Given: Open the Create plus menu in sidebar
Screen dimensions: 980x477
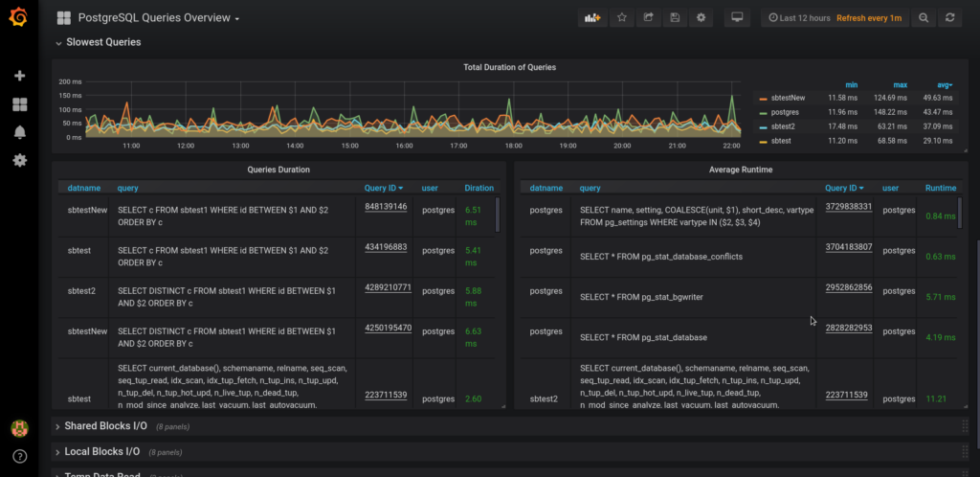Looking at the screenshot, I should (19, 76).
